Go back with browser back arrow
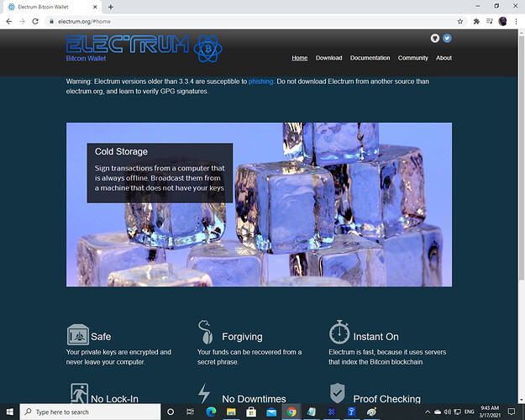 click(x=9, y=22)
